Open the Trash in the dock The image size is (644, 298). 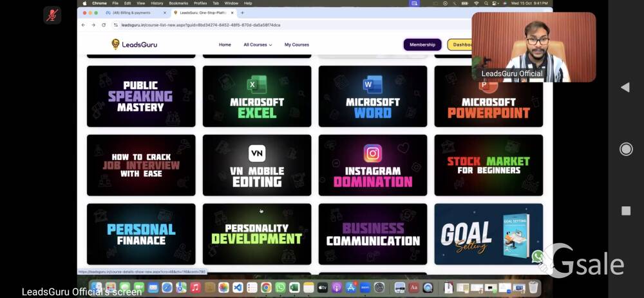(533, 287)
